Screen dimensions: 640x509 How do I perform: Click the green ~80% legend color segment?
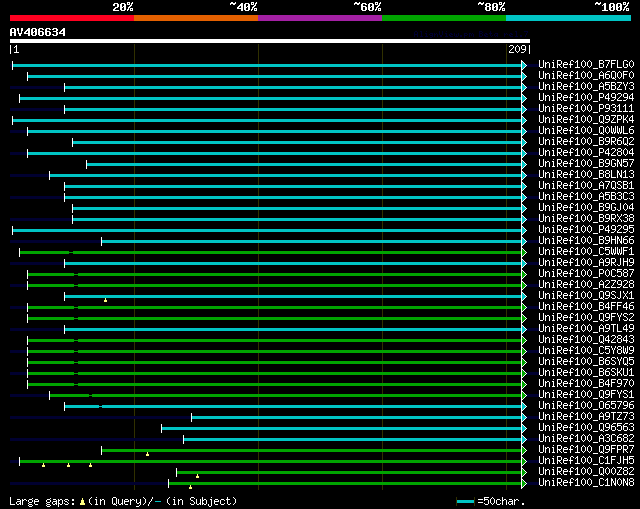444,18
